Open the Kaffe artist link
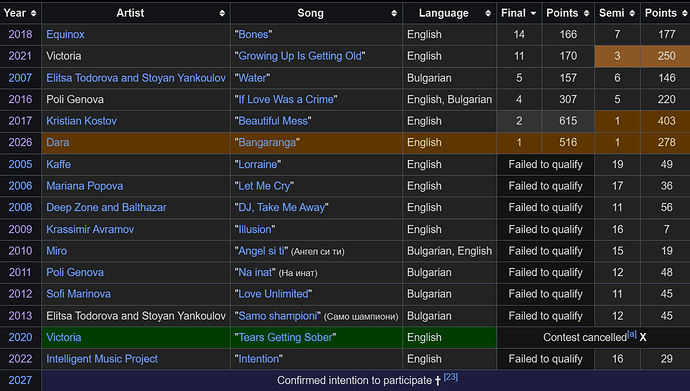 point(59,164)
